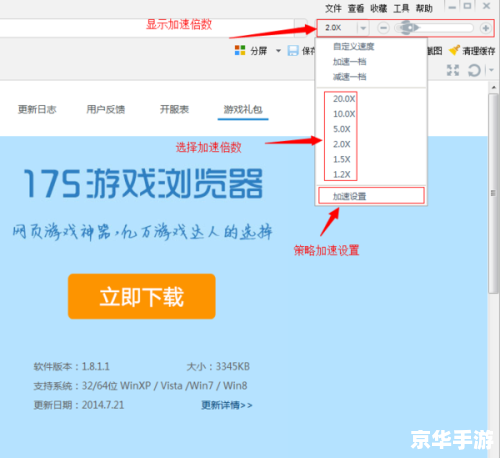Select the 1.5X speed option
The width and height of the screenshot is (500, 458).
342,159
